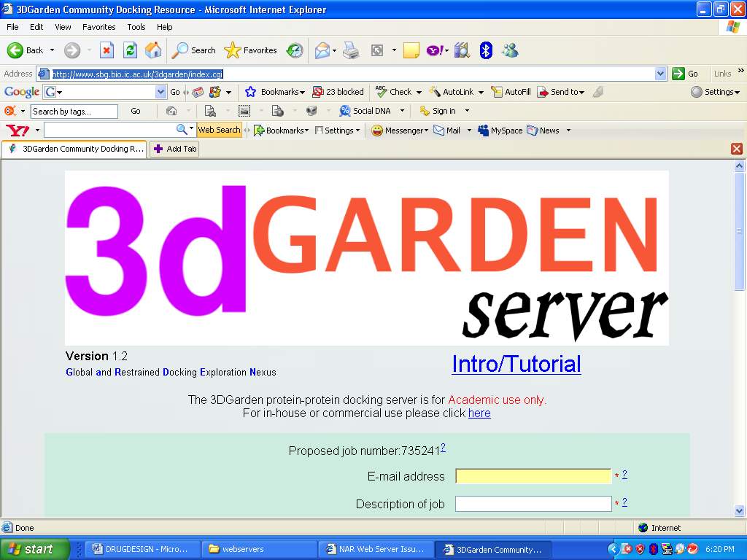Open the Tools menu
Screen dimensions: 747x560
(136, 27)
